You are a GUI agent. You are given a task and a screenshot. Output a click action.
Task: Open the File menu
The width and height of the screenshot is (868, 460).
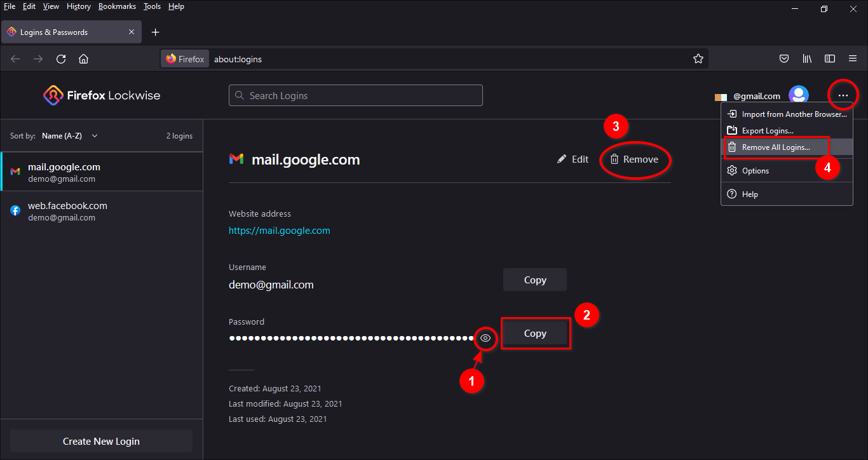(10, 6)
